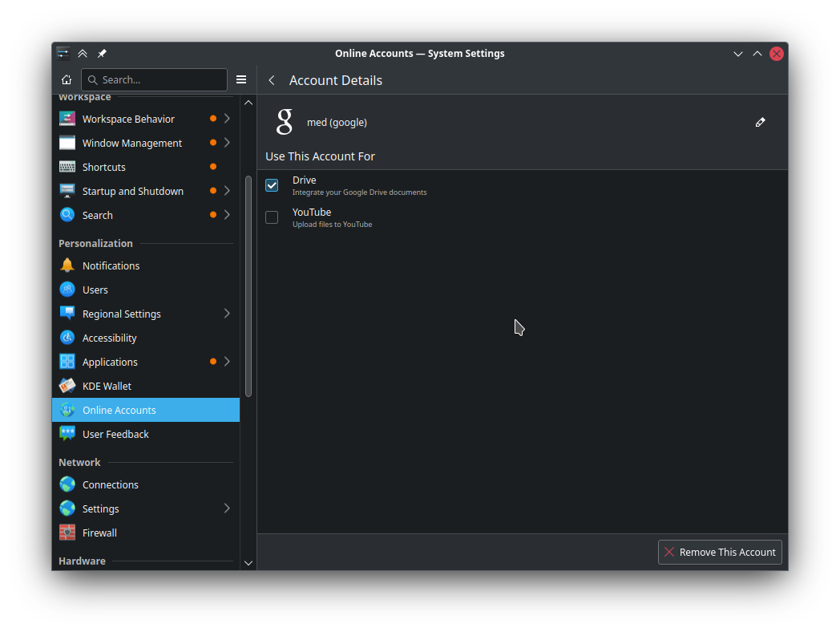Select the Online Accounts entry
The height and width of the screenshot is (632, 840).
click(x=146, y=410)
